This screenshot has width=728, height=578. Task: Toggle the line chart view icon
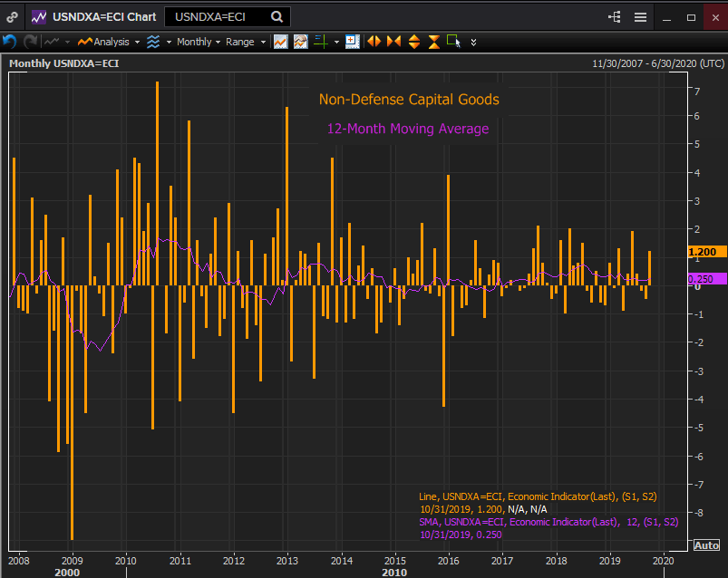coord(281,42)
